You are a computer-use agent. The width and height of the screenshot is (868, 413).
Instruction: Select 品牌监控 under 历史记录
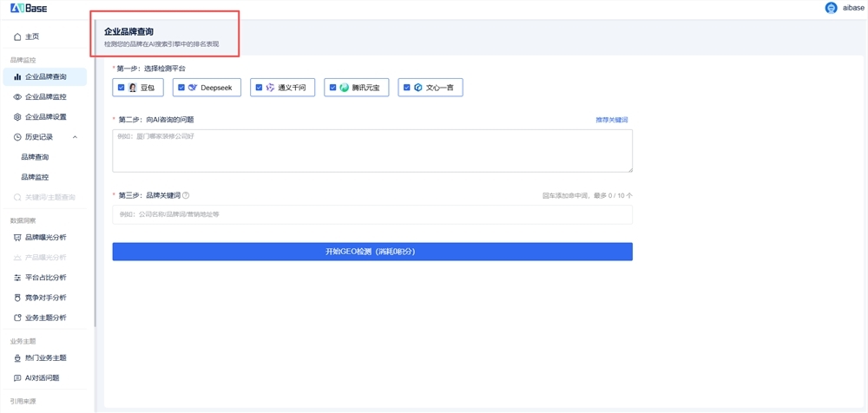click(35, 177)
